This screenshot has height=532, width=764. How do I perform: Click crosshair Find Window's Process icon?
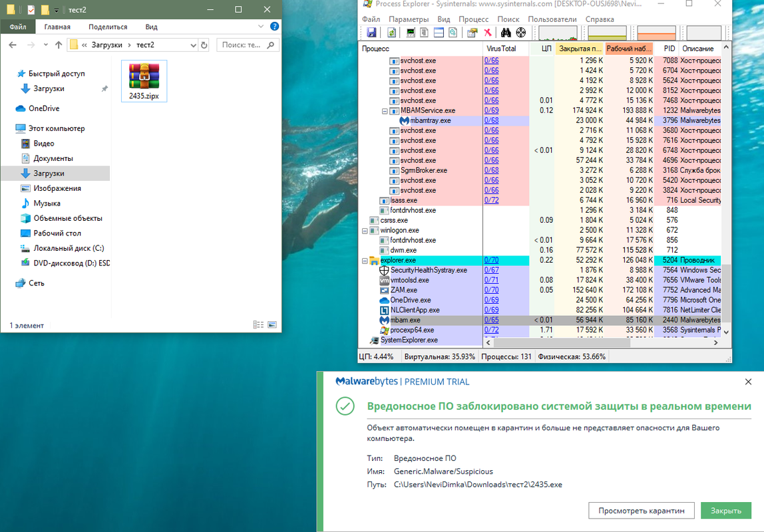pyautogui.click(x=521, y=33)
